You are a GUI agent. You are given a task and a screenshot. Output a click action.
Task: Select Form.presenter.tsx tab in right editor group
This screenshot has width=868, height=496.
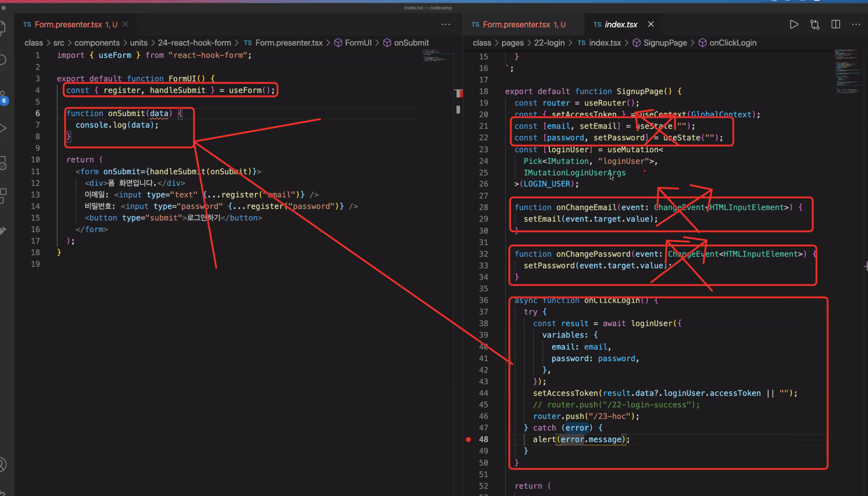click(x=516, y=25)
